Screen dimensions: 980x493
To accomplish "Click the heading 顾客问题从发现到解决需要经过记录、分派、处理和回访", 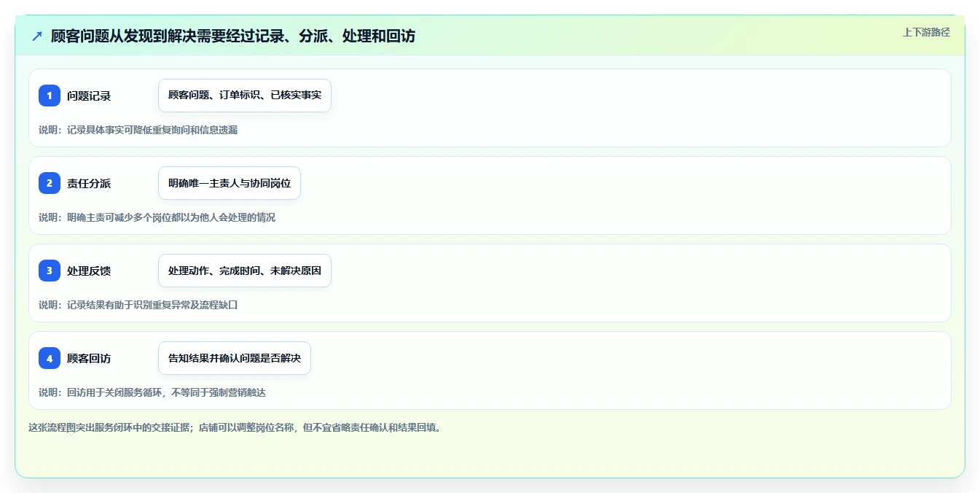I will [x=233, y=36].
